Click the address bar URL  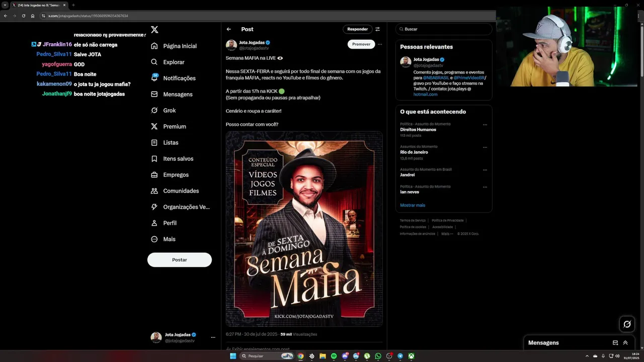88,16
